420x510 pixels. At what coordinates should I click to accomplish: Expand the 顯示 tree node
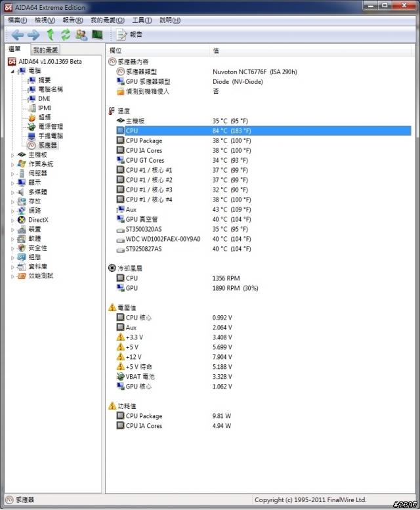(12, 183)
